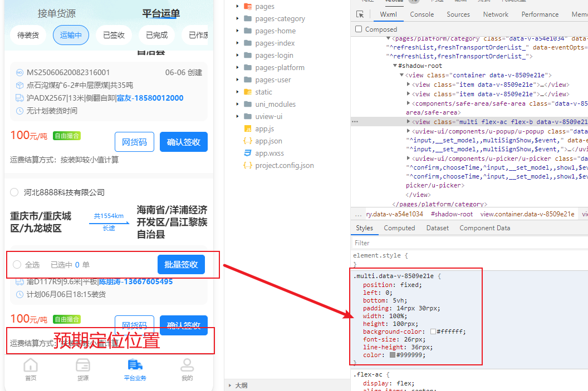Click the cargo box icon beside 点石沟煤矿
Image resolution: width=588 pixels, height=391 pixels.
coord(19,86)
